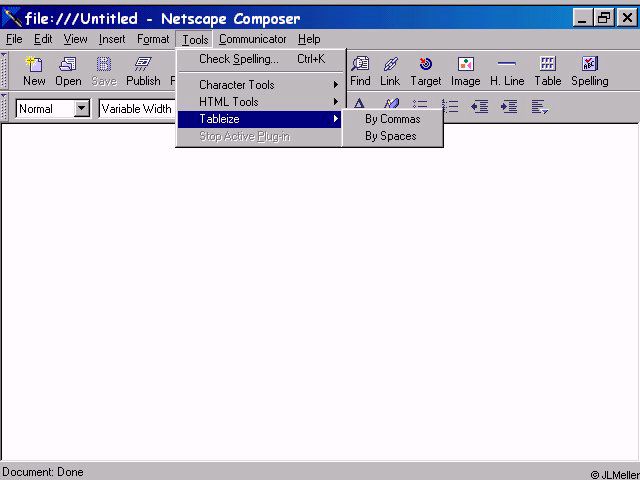Close the open Tools menu
The width and height of the screenshot is (640, 480).
tap(195, 40)
